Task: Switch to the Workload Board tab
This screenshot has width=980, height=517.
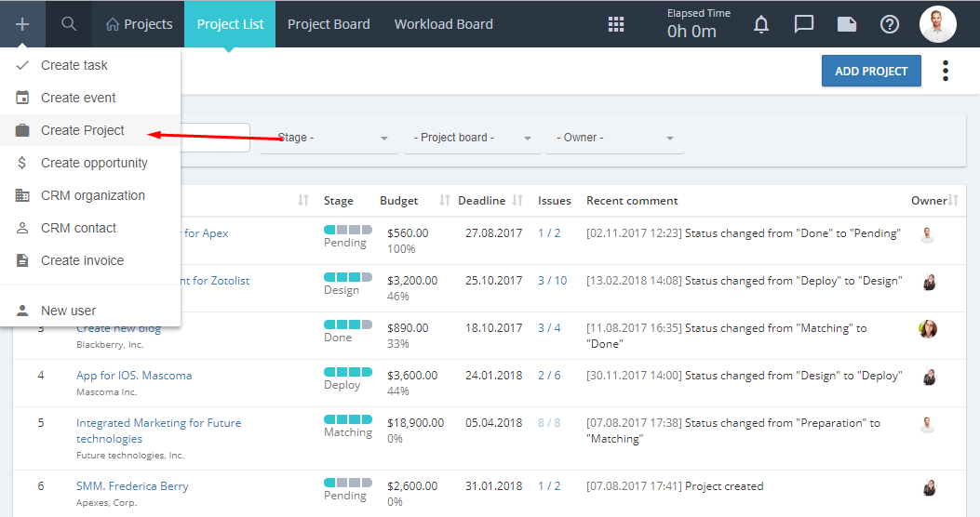Action: click(444, 24)
